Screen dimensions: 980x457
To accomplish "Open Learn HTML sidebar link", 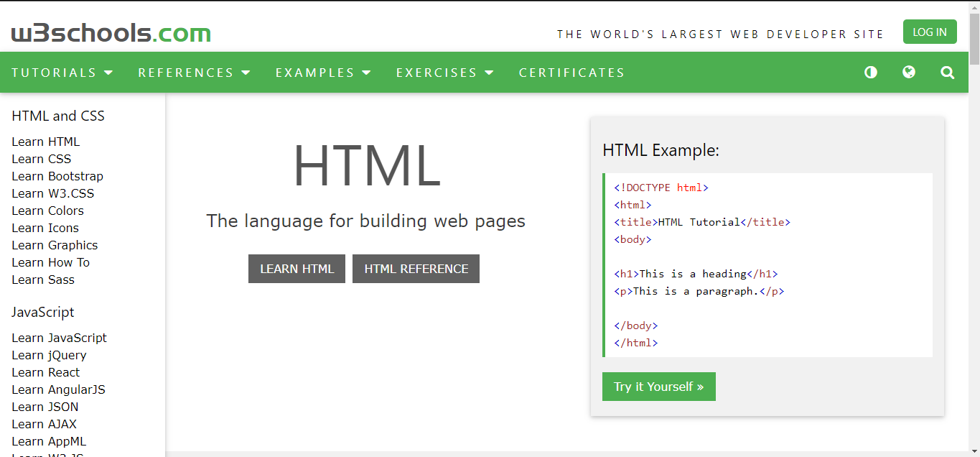I will (x=46, y=142).
